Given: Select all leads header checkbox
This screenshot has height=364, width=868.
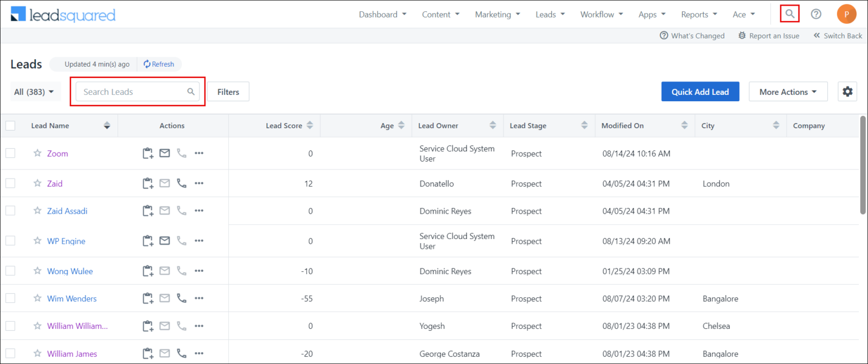Looking at the screenshot, I should [10, 125].
